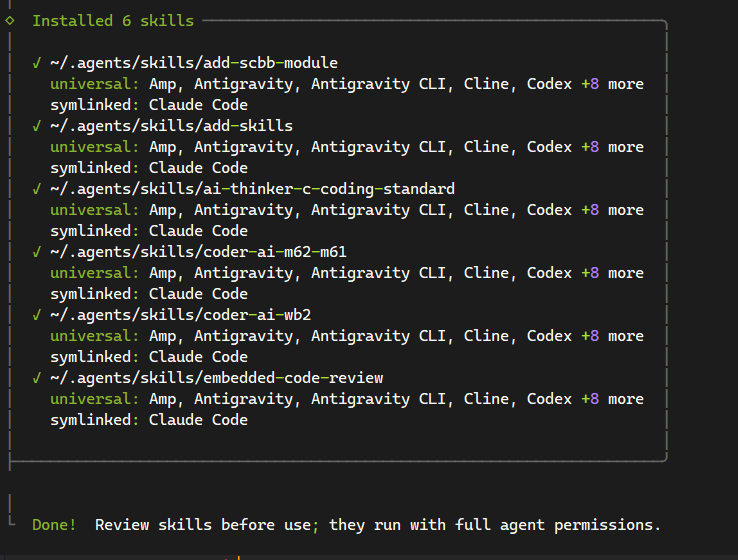This screenshot has width=738, height=560.
Task: Click the checkmark next to add-skills path
Action: point(37,126)
